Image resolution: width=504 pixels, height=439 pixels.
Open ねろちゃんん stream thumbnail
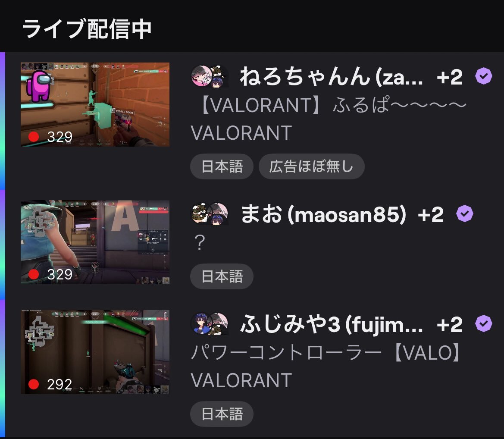point(95,104)
